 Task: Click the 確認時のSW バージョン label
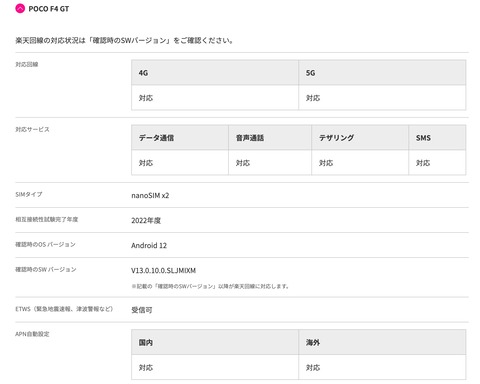pos(46,269)
